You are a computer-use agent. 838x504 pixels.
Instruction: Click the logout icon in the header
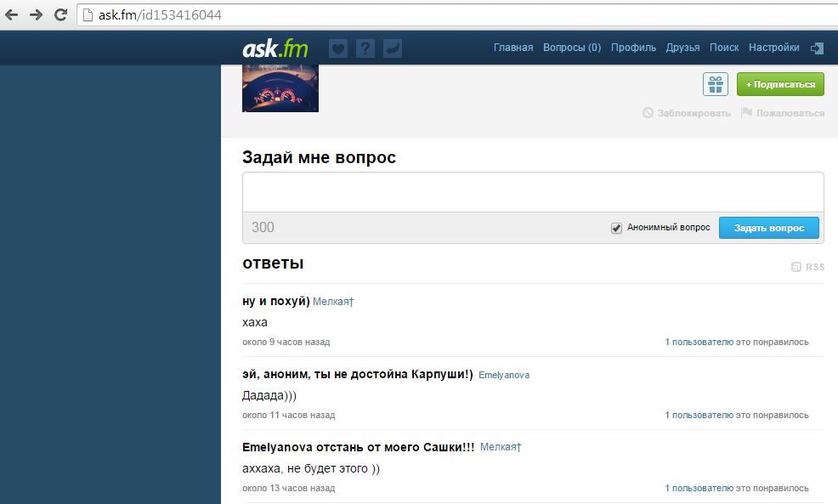coord(817,48)
